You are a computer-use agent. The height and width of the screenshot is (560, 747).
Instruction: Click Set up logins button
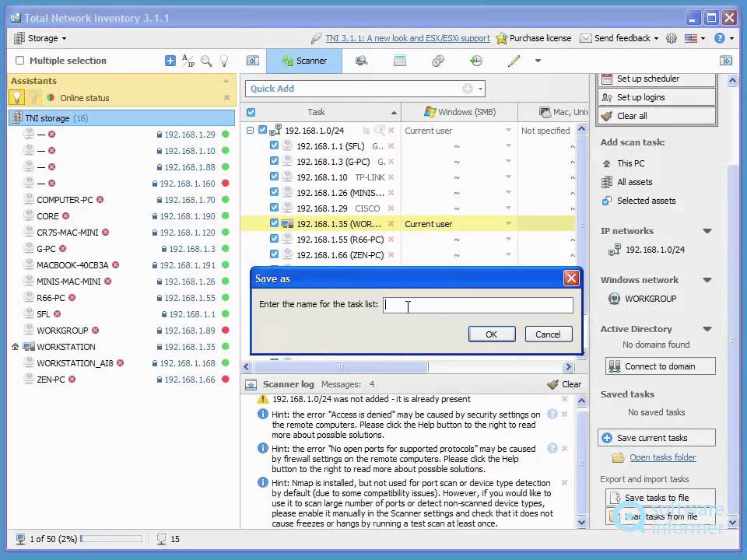click(x=657, y=97)
